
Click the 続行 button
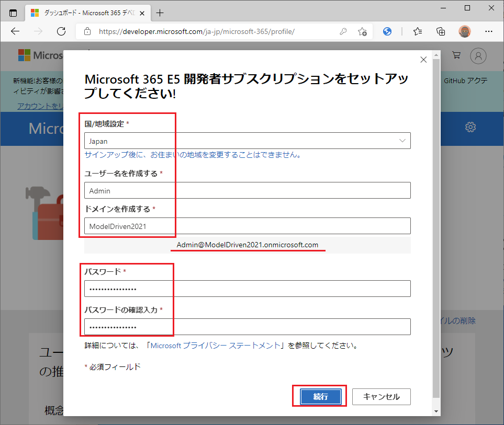point(320,397)
